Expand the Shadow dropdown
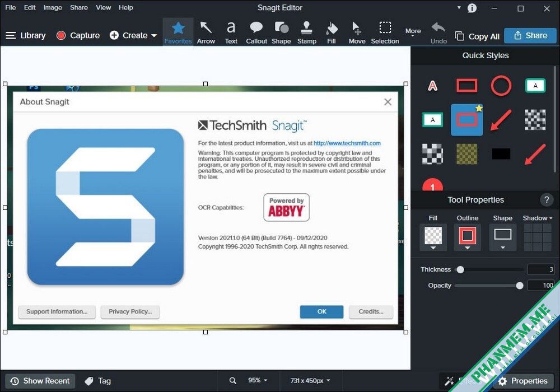 [537, 218]
